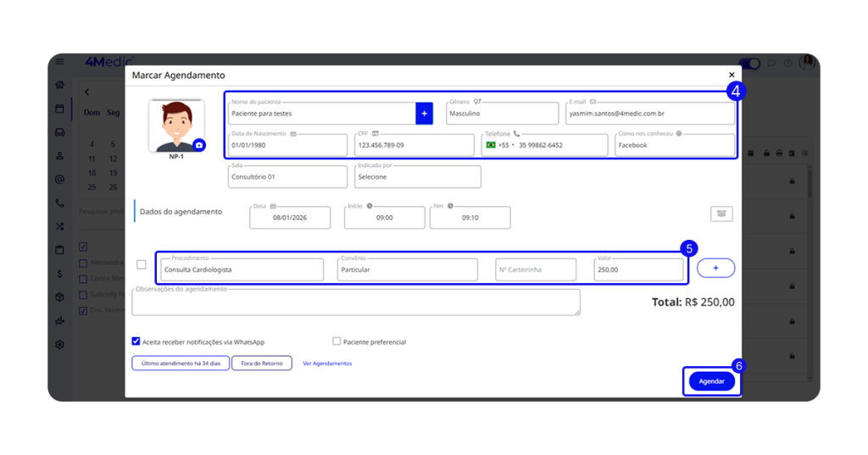Open the dollar sign finance icon
868x455 pixels.
click(x=59, y=274)
